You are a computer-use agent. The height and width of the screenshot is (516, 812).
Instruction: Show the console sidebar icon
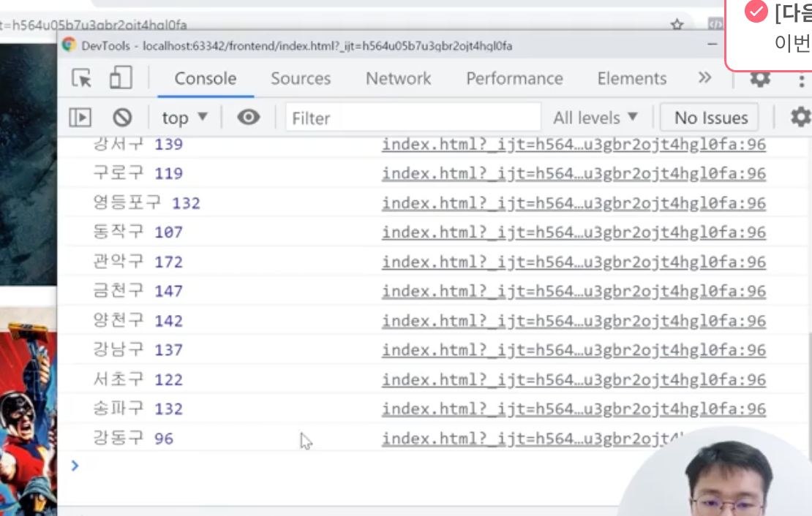[80, 118]
